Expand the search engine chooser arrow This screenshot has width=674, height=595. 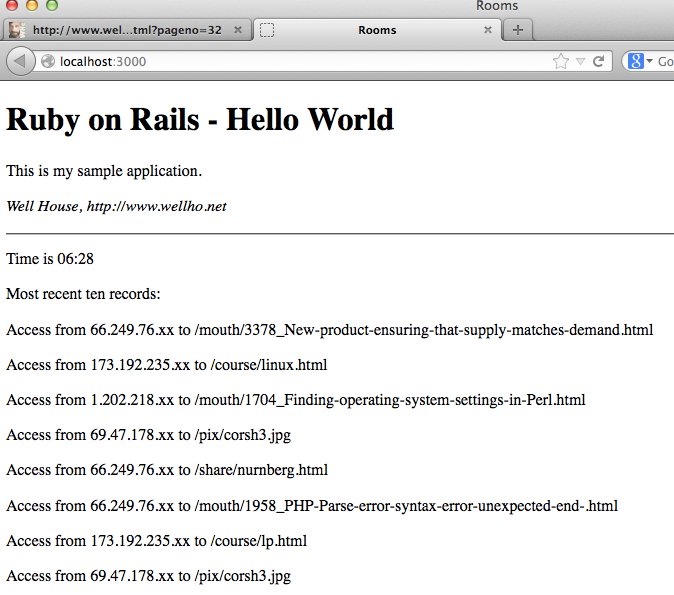point(649,62)
